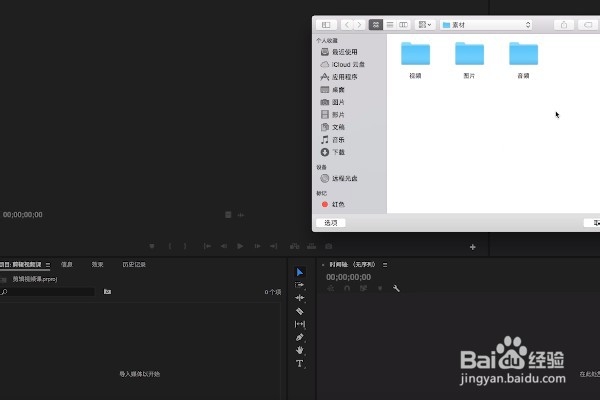This screenshot has height=400, width=600.
Task: Switch to the 信息 tab
Action: [67, 264]
